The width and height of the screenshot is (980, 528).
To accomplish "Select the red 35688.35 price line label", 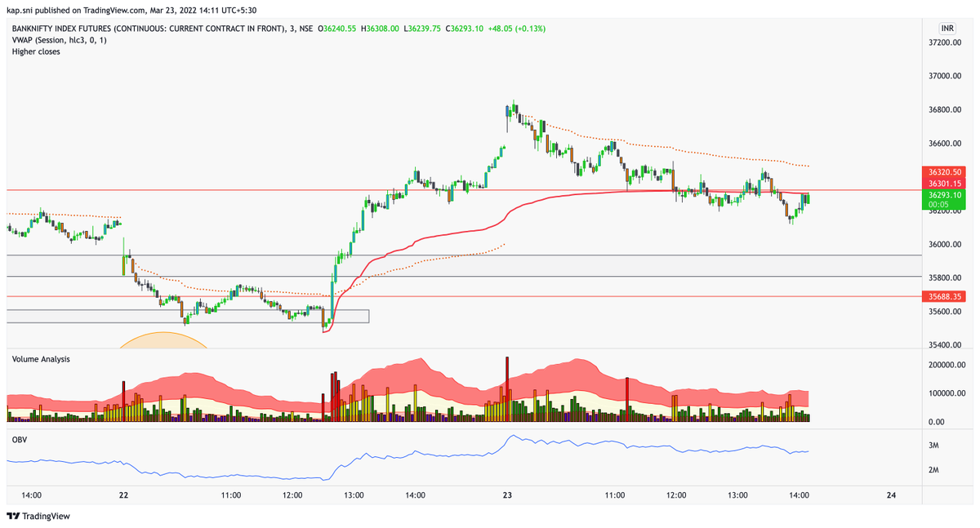I will [943, 296].
